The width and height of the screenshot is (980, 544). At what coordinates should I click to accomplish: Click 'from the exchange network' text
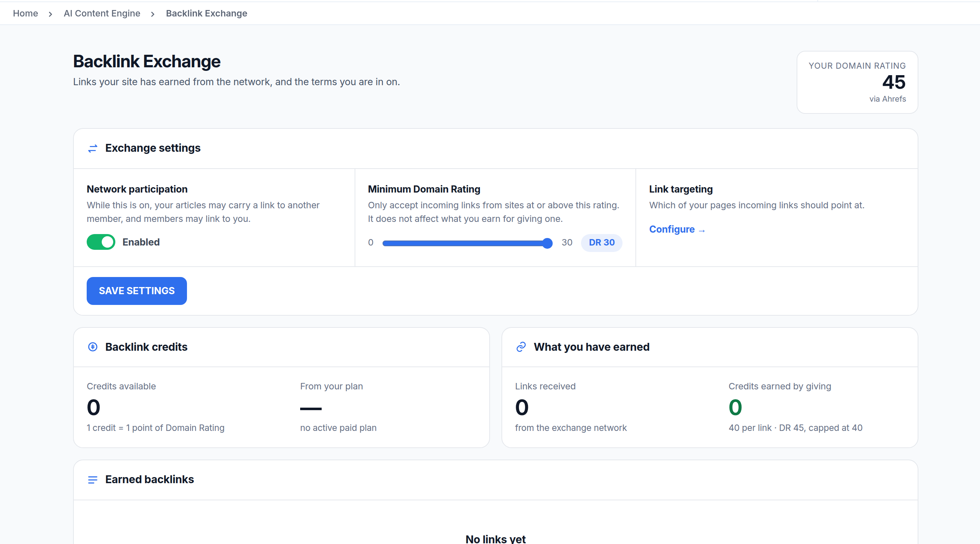[x=571, y=428]
